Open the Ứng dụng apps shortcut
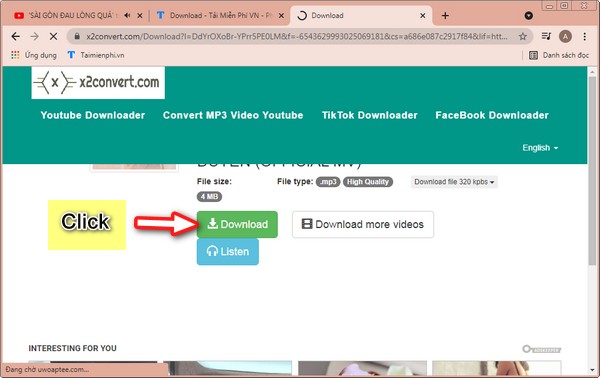The image size is (600, 378). 34,55
